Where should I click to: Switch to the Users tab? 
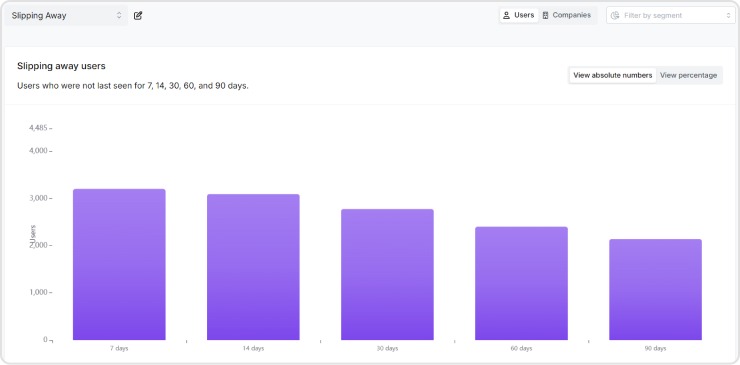pos(519,15)
